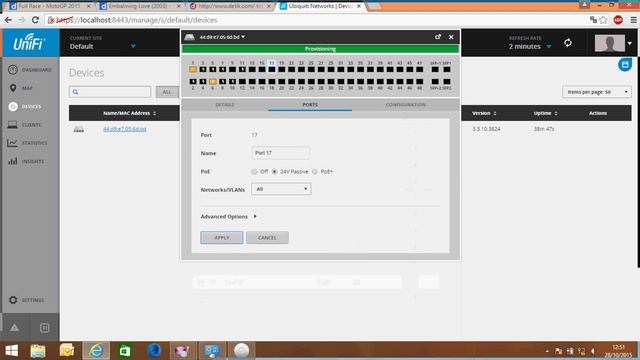Screen dimensions: 640x360
Task: Click version 3.3.10.3824 cell
Action: click(486, 129)
